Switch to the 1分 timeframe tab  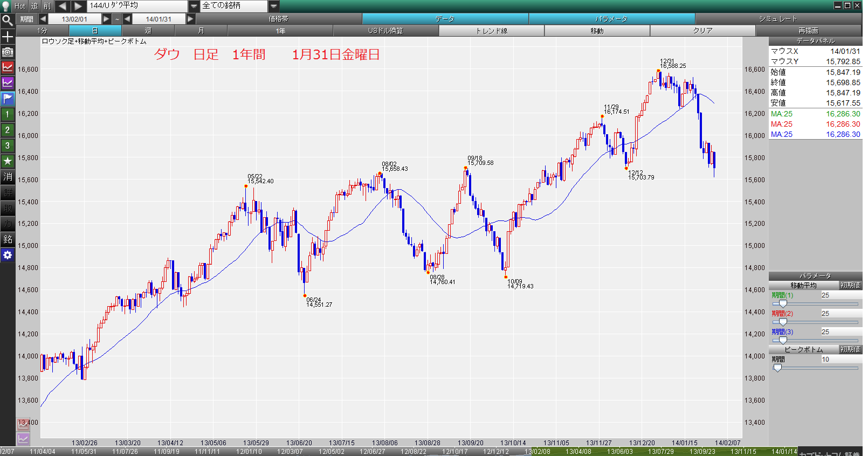[43, 31]
